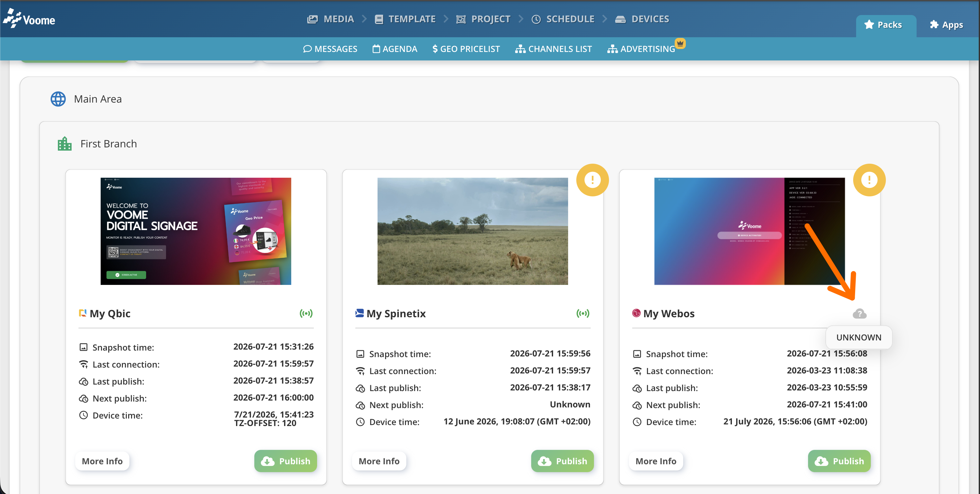
Task: Click My Spinetix last publish icon
Action: pos(360,388)
